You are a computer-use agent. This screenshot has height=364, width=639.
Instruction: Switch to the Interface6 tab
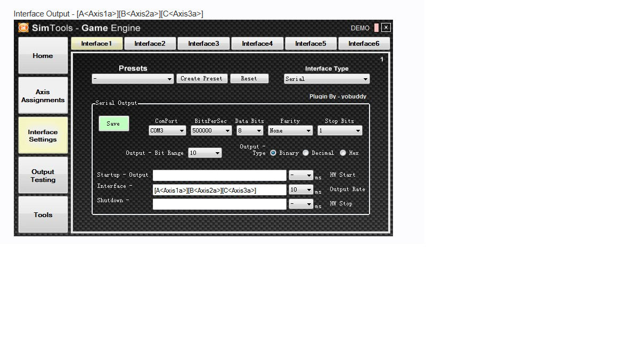point(364,44)
